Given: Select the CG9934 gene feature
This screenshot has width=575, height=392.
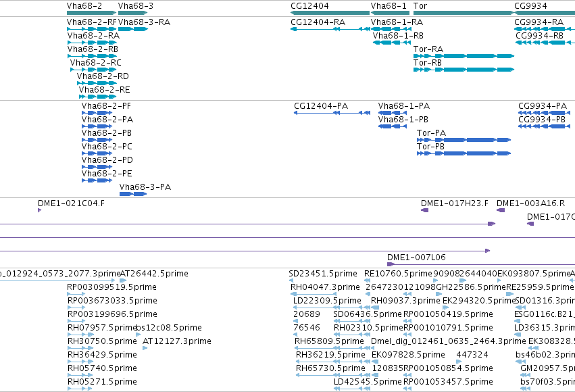Looking at the screenshot, I should click(545, 13).
